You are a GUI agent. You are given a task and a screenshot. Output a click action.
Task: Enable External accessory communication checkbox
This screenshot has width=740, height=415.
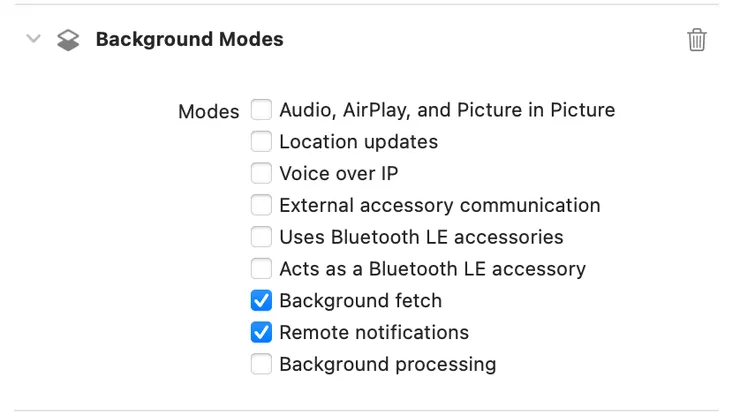261,205
